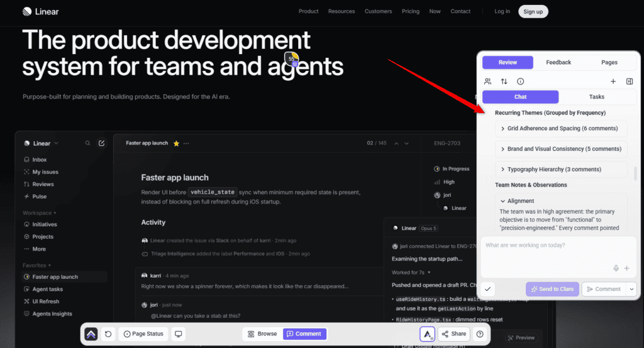The height and width of the screenshot is (348, 644).
Task: Click More in the sidebar
Action: point(35,249)
